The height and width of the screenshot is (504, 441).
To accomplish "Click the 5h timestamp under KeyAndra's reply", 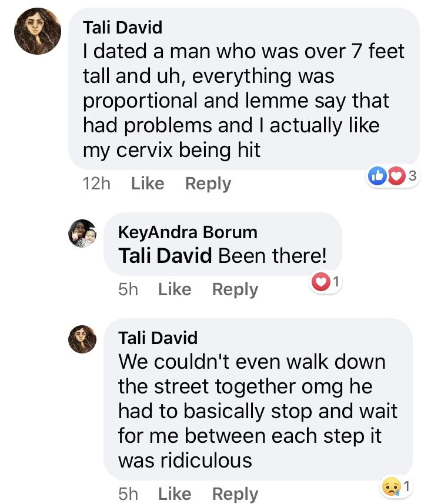I will [x=128, y=289].
